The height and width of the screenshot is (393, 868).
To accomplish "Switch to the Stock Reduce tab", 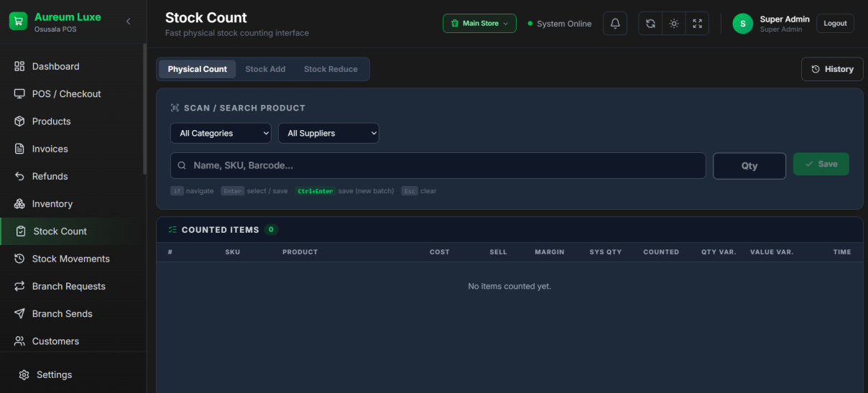I will coord(331,69).
